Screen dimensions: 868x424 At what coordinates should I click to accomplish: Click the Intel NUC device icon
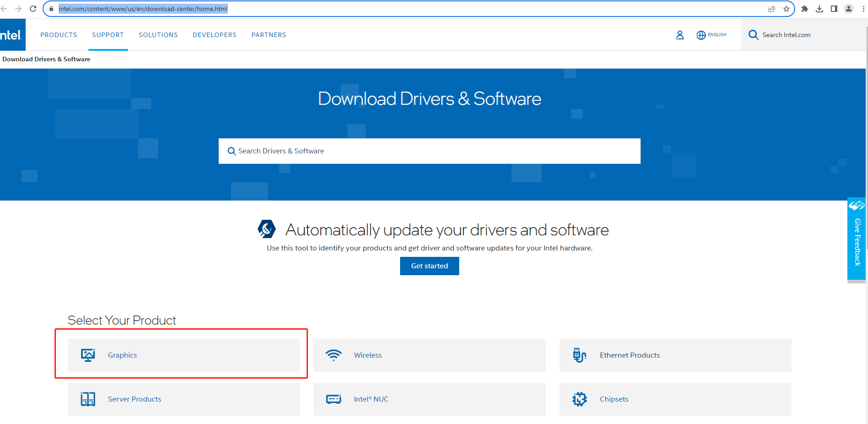[334, 399]
